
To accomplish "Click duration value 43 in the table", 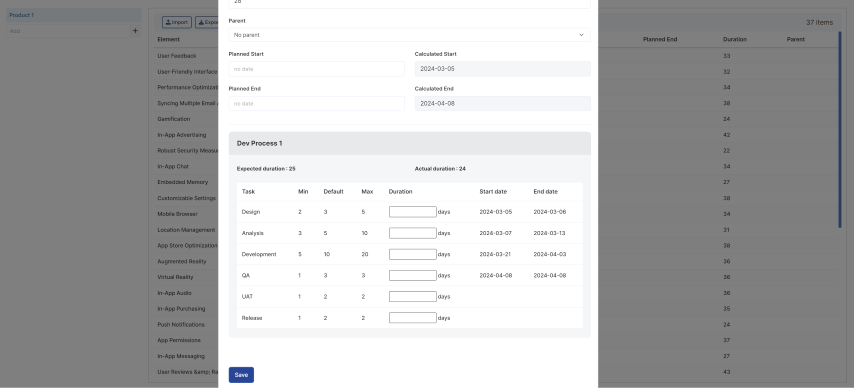I will [727, 372].
